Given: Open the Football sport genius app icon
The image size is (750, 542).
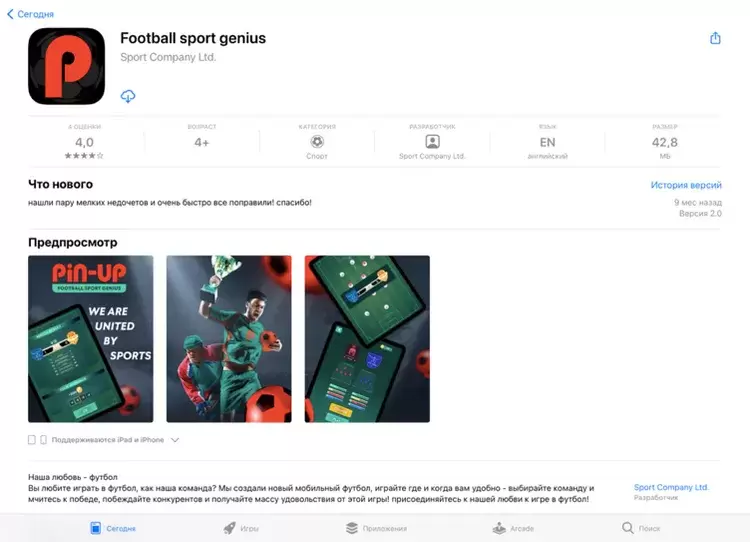Looking at the screenshot, I should (66, 66).
